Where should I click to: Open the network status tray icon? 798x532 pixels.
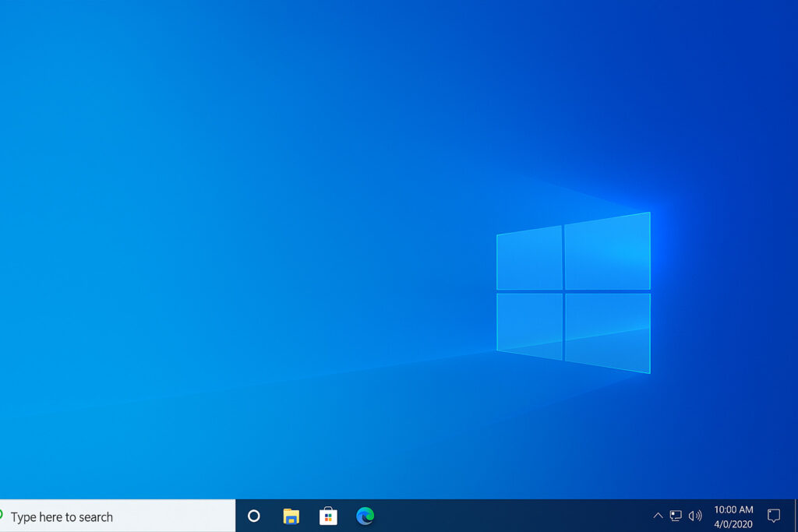click(676, 516)
